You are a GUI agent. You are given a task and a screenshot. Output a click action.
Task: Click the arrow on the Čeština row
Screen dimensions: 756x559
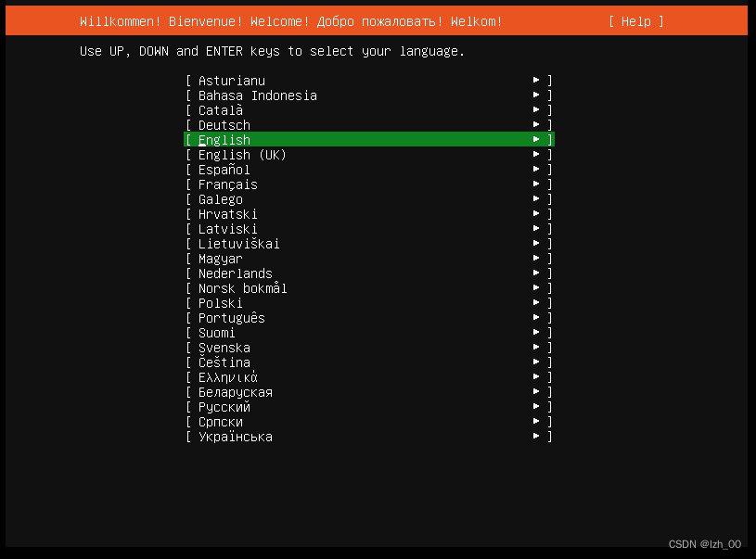pos(536,362)
